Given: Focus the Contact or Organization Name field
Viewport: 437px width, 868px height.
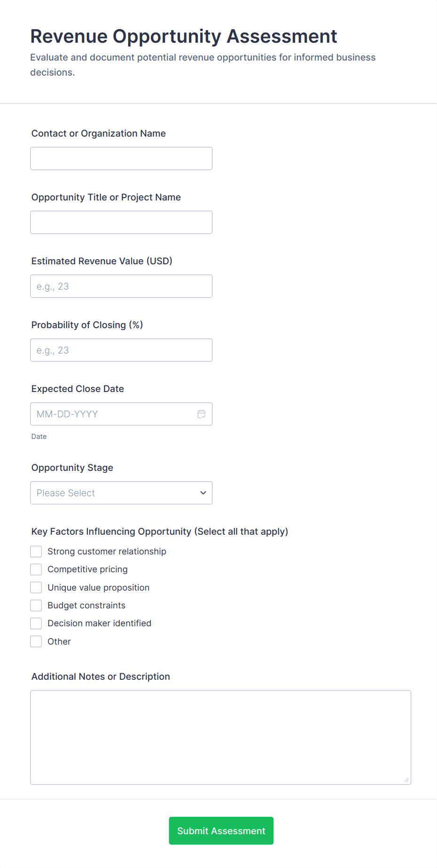Looking at the screenshot, I should click(121, 159).
